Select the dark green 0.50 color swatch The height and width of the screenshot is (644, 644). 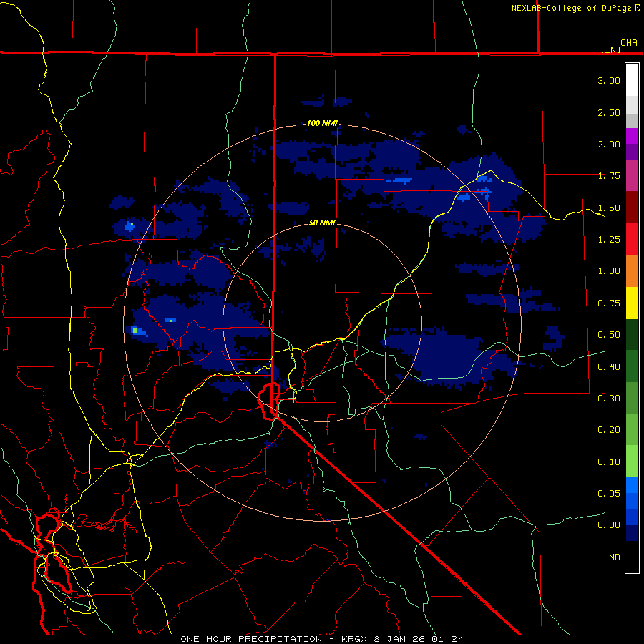[632, 334]
